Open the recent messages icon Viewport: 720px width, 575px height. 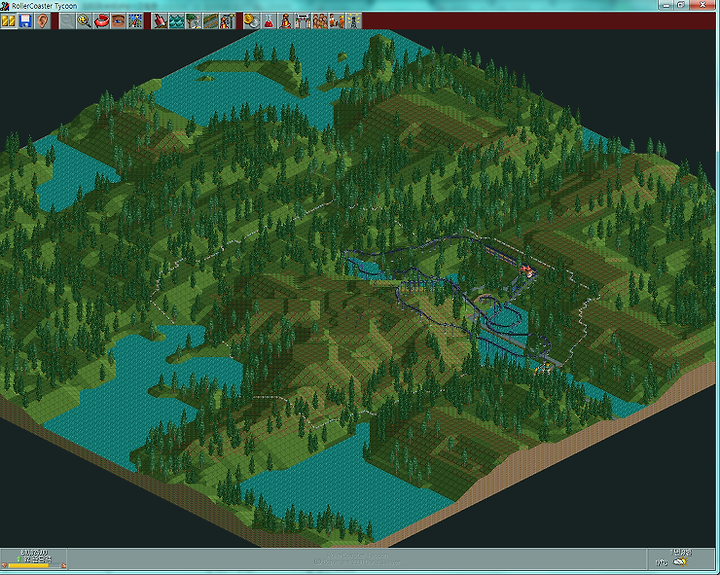point(354,21)
